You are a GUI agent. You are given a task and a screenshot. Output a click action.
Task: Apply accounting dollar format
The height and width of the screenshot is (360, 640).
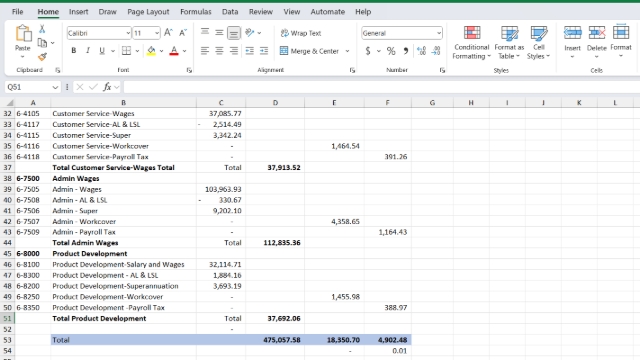click(x=368, y=51)
